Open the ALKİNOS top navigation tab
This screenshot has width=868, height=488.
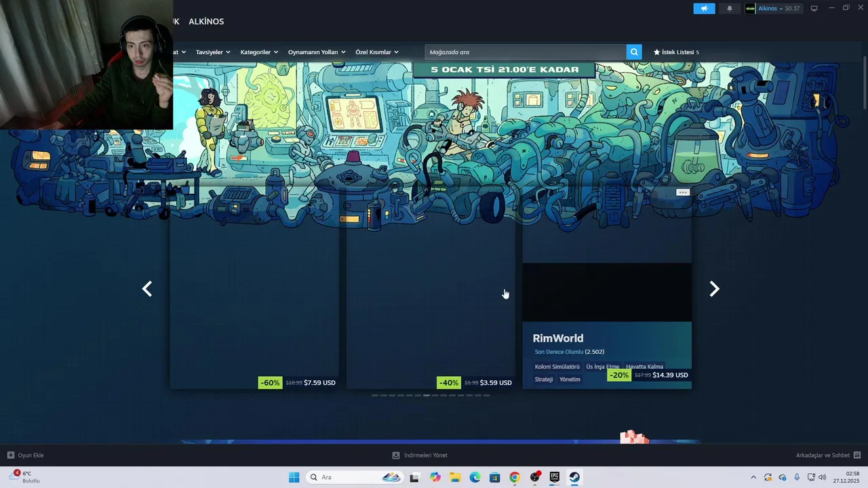[x=206, y=22]
